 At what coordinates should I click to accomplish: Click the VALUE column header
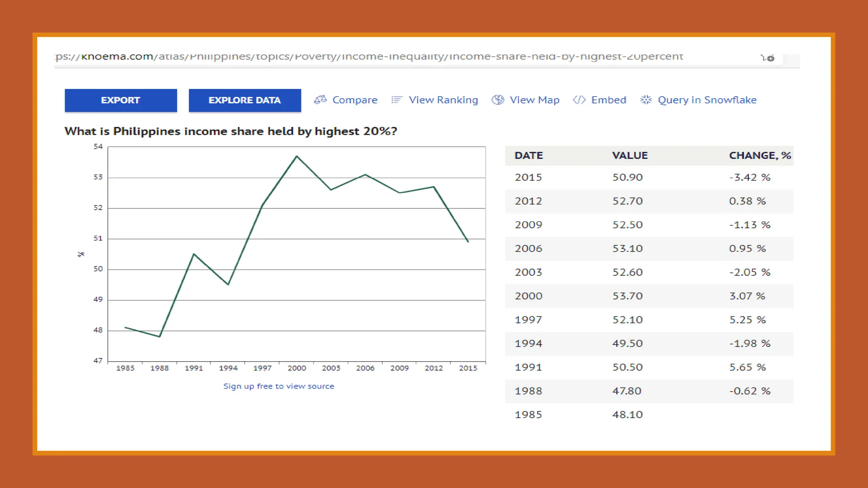point(629,155)
